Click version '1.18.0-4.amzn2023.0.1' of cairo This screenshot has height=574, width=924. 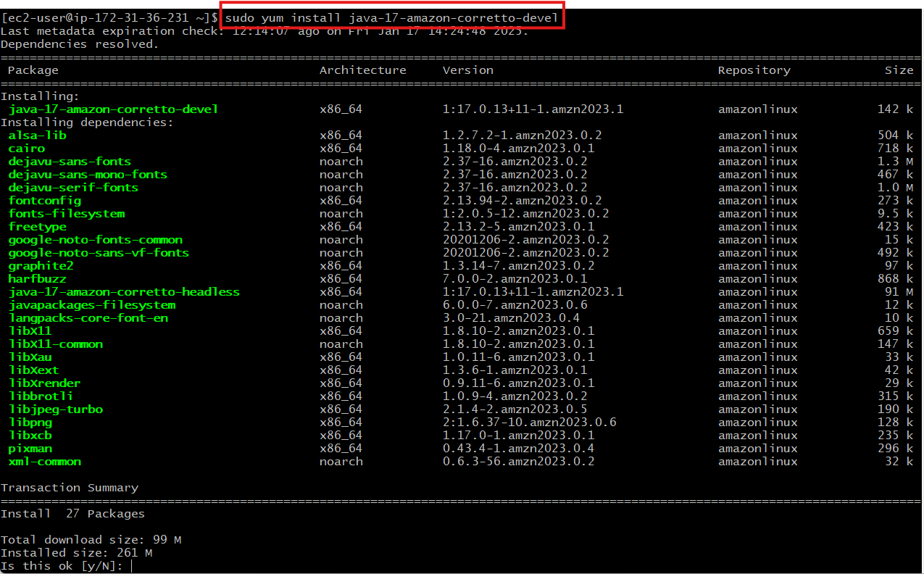coord(519,149)
